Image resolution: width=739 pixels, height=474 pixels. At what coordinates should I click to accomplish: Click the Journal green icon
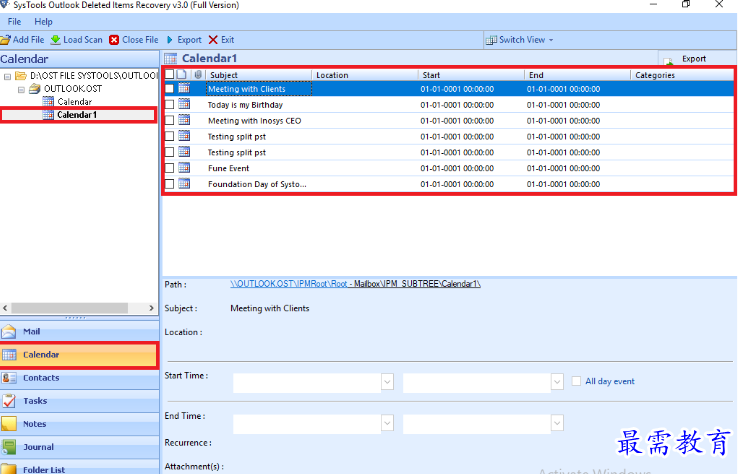pos(8,447)
